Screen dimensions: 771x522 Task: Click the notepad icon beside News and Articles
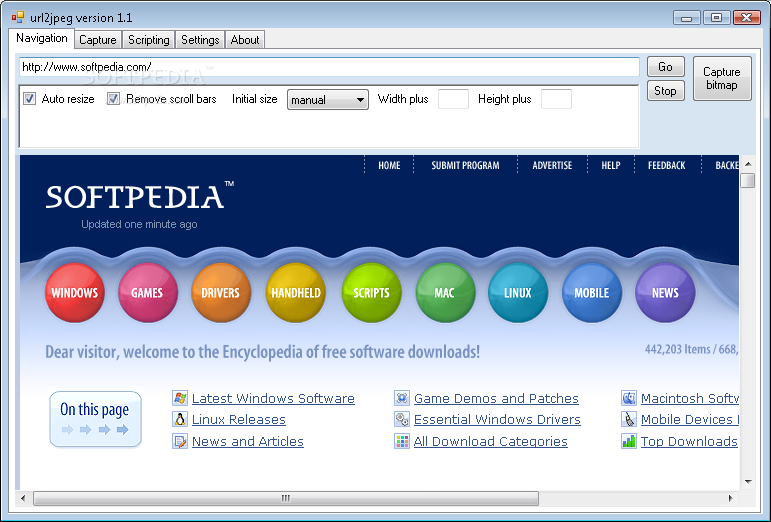(x=180, y=441)
